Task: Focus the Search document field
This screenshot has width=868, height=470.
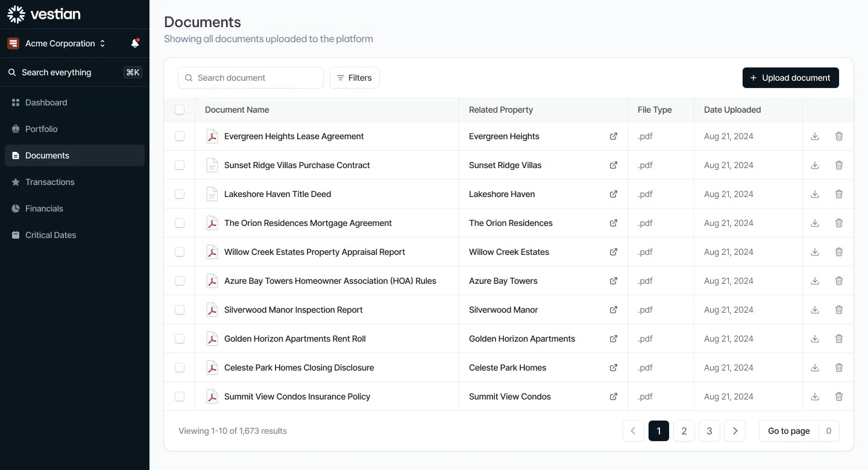Action: 251,78
